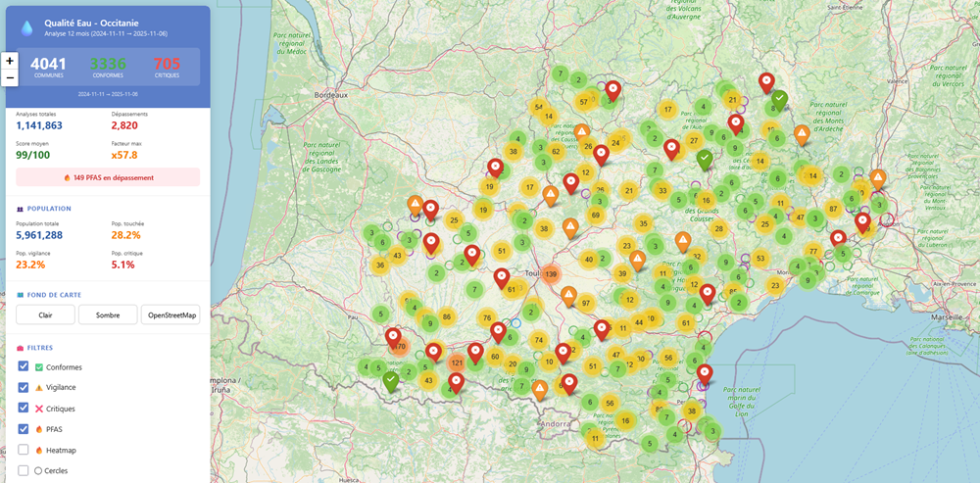Zoom in with the plus button
The width and height of the screenshot is (980, 483).
[10, 61]
